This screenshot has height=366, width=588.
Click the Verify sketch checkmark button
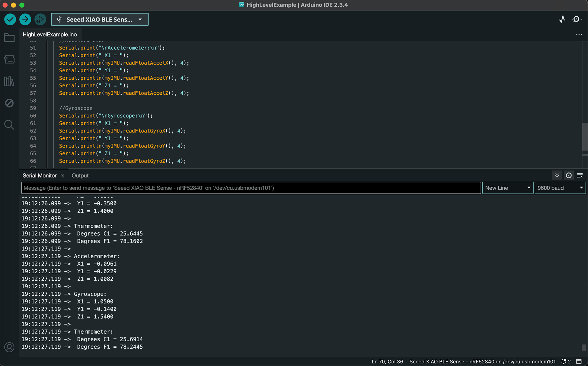[10, 19]
